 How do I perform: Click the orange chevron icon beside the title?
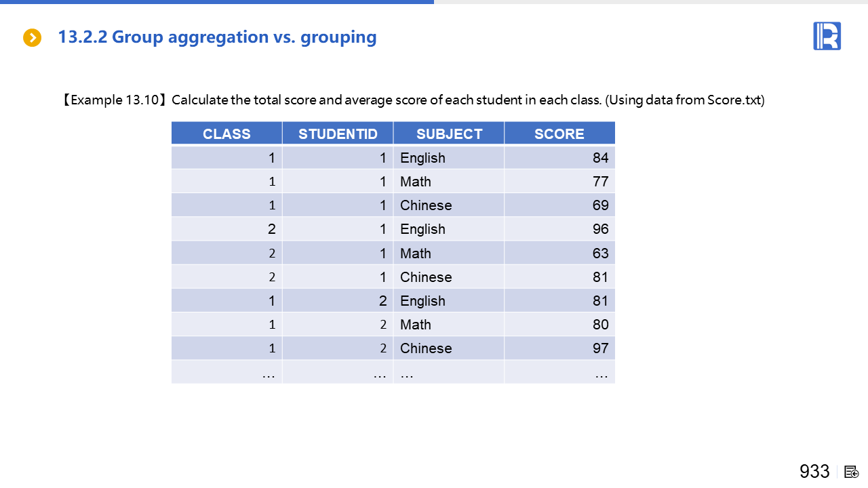coord(32,38)
